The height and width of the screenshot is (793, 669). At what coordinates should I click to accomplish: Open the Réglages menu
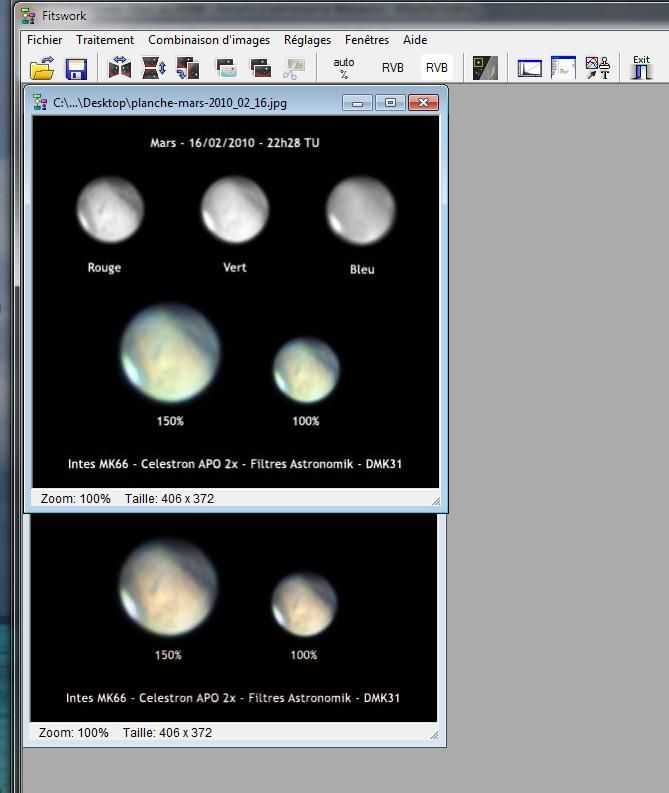click(307, 40)
